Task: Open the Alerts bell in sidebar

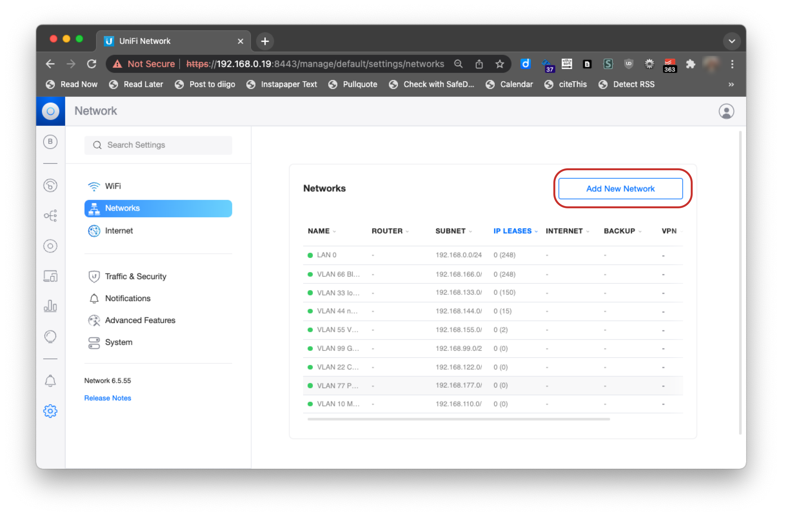Action: coord(50,381)
